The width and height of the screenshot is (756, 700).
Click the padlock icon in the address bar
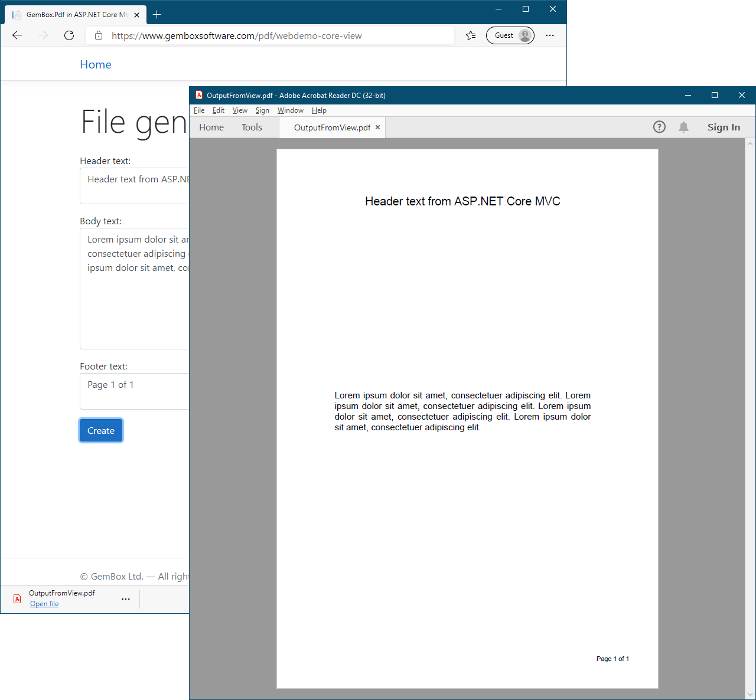pyautogui.click(x=98, y=35)
